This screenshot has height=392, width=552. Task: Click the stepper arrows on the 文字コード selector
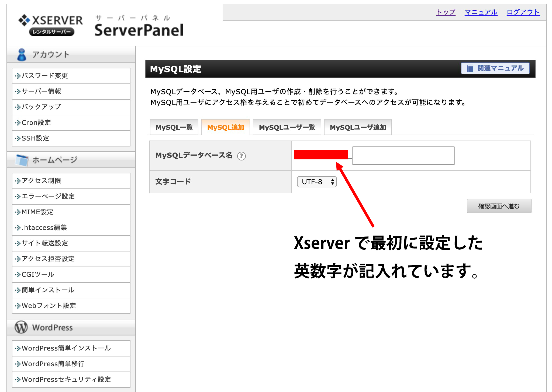click(x=332, y=181)
